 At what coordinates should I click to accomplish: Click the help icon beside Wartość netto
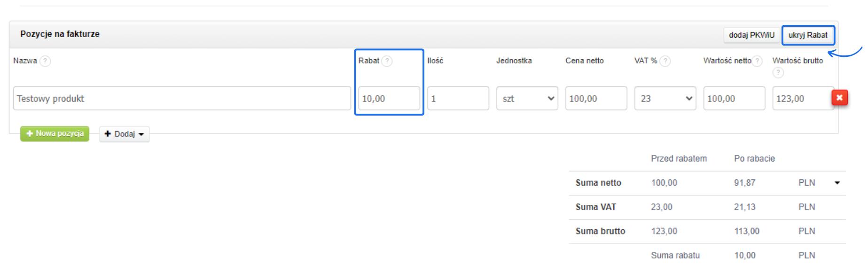pos(757,61)
